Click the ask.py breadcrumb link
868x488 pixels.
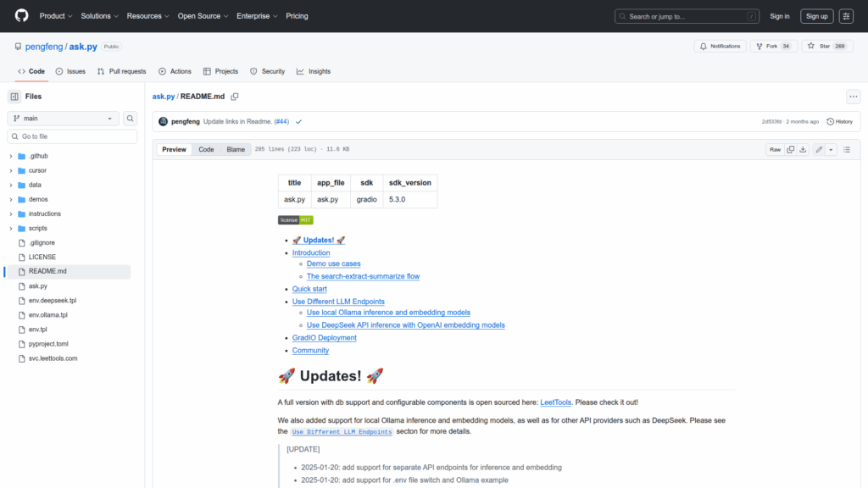click(164, 97)
